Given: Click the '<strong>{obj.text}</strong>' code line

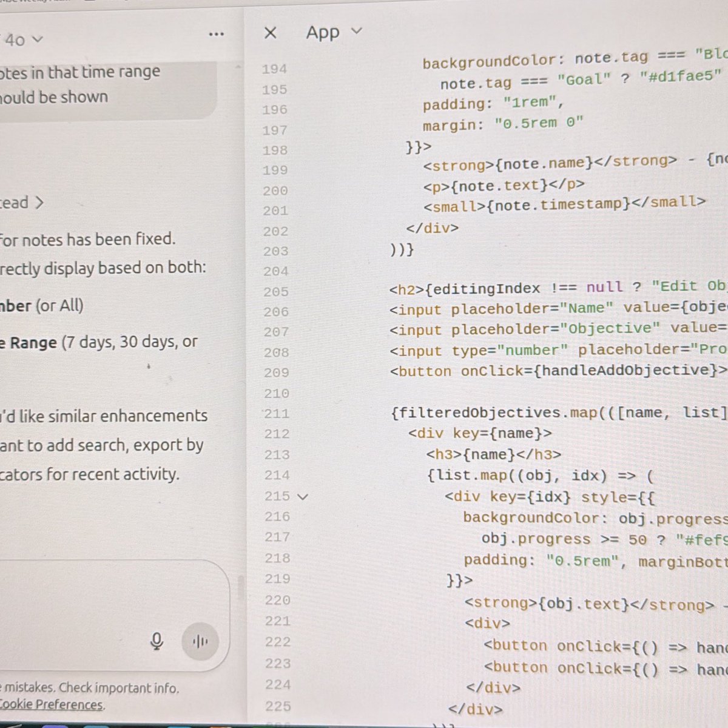Looking at the screenshot, I should coord(596,604).
